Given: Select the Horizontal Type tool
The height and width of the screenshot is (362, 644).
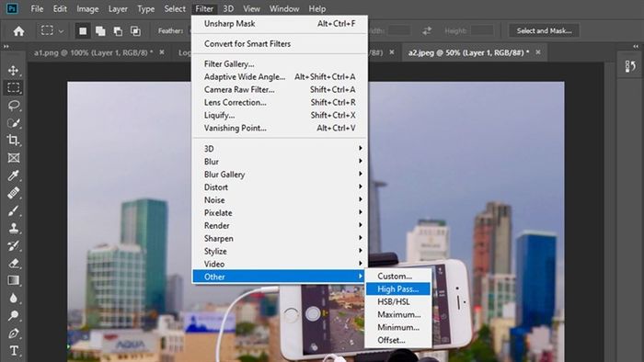Looking at the screenshot, I should point(13,351).
